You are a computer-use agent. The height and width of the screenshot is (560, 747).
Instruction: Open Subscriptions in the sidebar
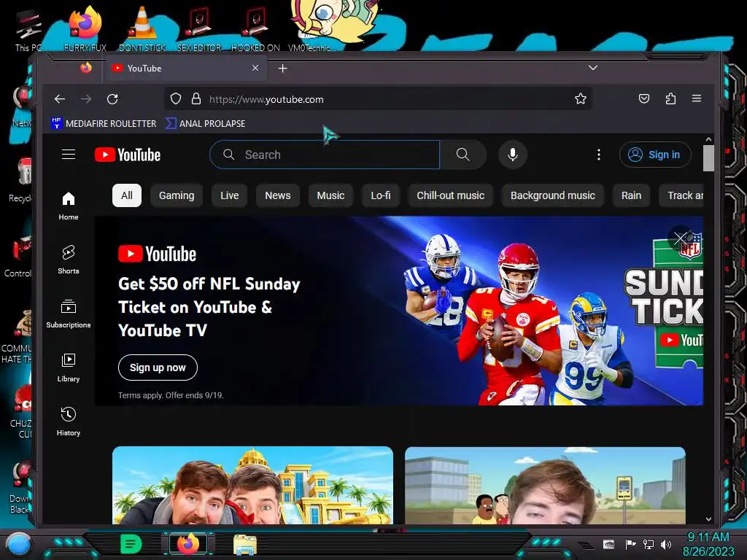(69, 314)
